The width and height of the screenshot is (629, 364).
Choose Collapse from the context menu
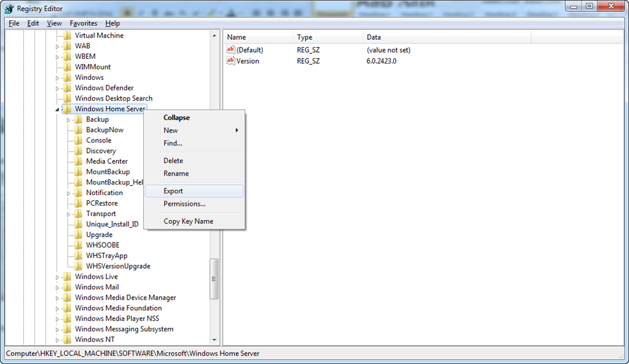coord(194,117)
